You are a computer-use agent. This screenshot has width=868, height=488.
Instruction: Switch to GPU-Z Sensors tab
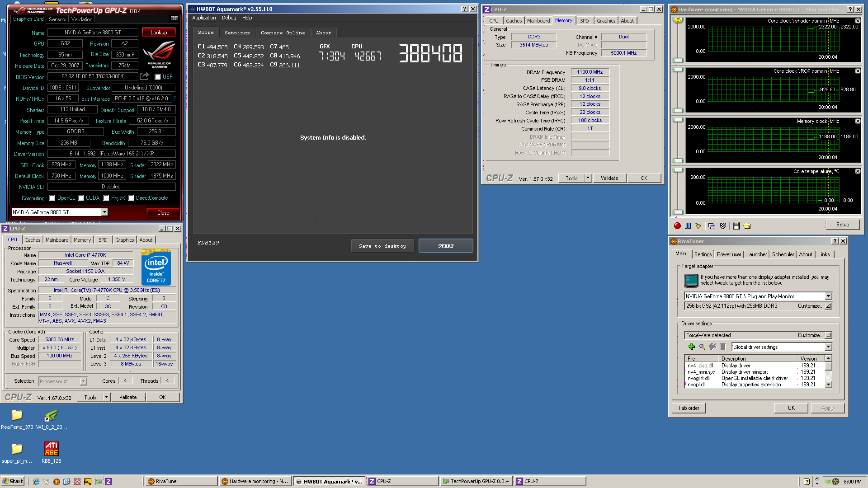(x=57, y=19)
